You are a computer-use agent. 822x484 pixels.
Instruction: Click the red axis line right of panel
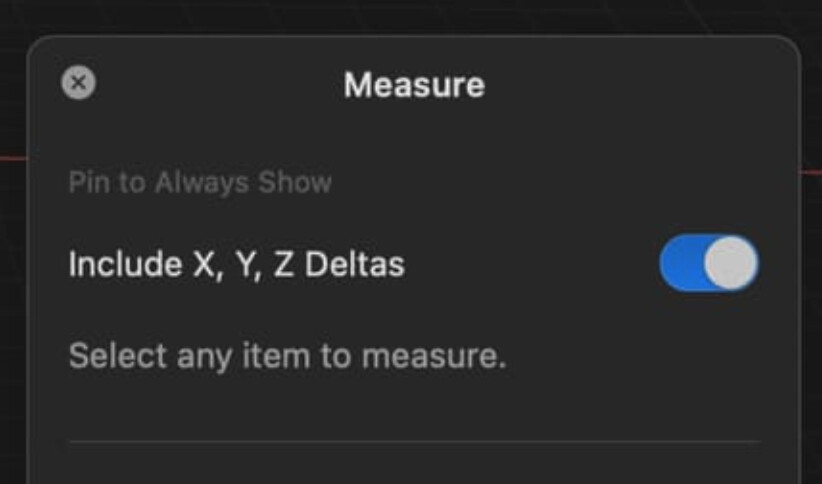[x=810, y=171]
